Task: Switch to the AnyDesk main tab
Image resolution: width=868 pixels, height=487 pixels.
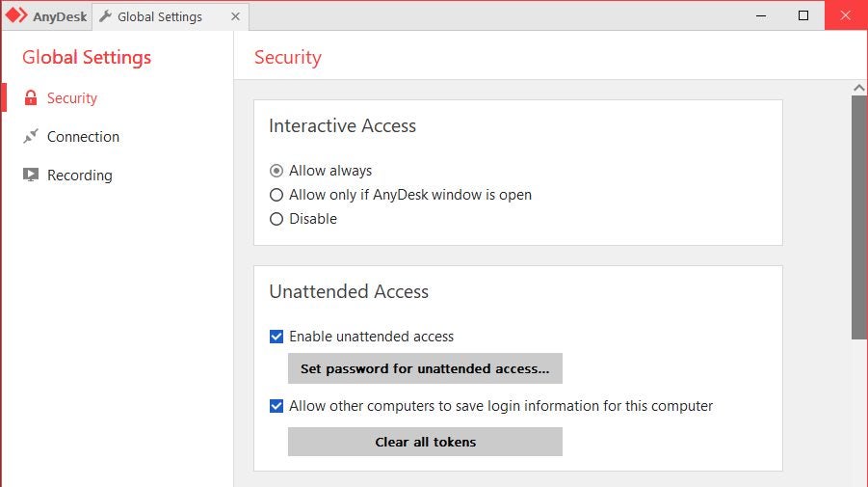Action: 46,16
